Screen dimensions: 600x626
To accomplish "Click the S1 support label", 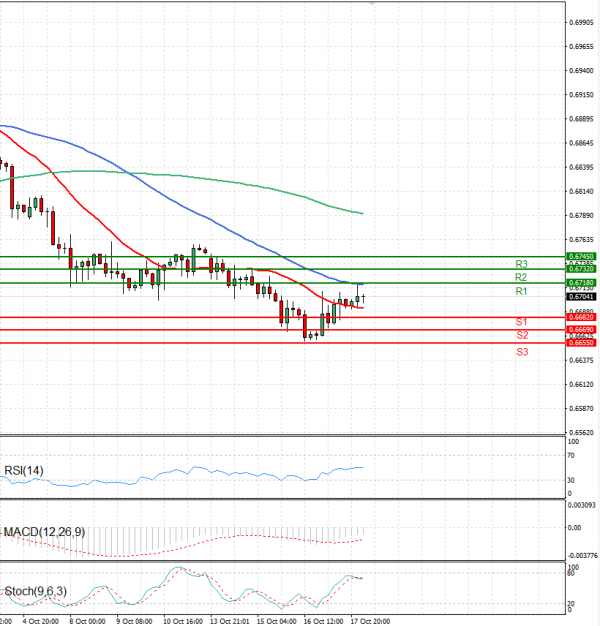I will (521, 322).
